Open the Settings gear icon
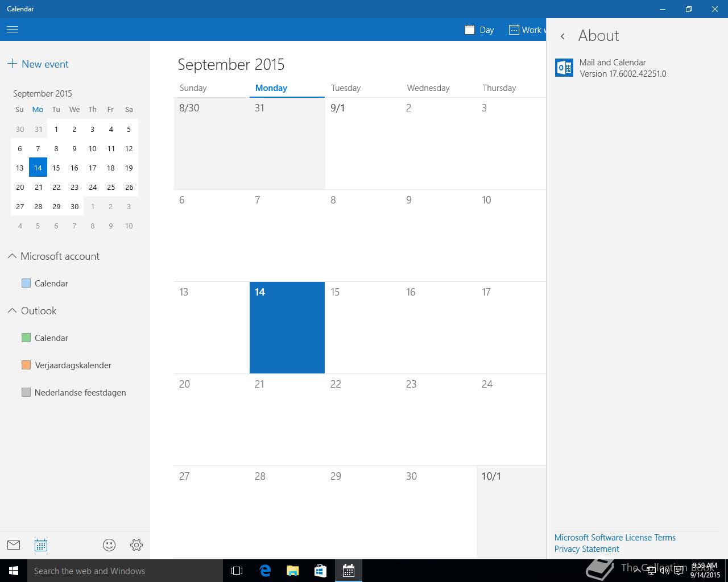 (x=136, y=545)
